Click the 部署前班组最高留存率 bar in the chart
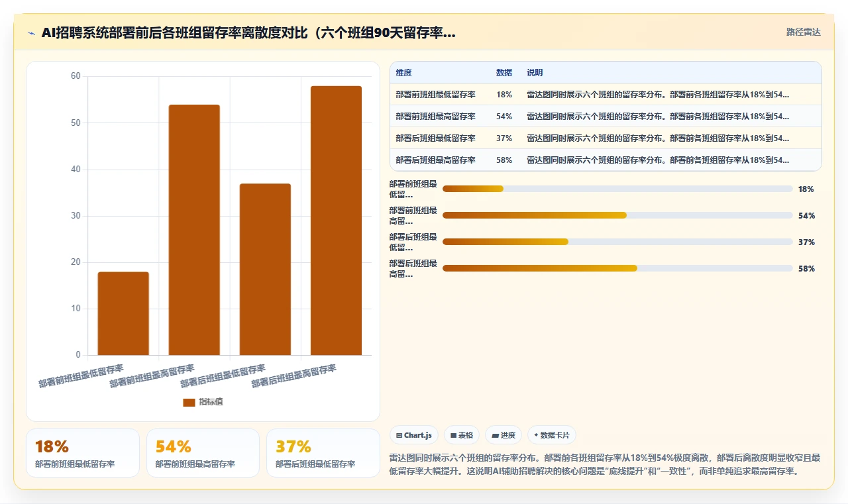 pyautogui.click(x=194, y=230)
